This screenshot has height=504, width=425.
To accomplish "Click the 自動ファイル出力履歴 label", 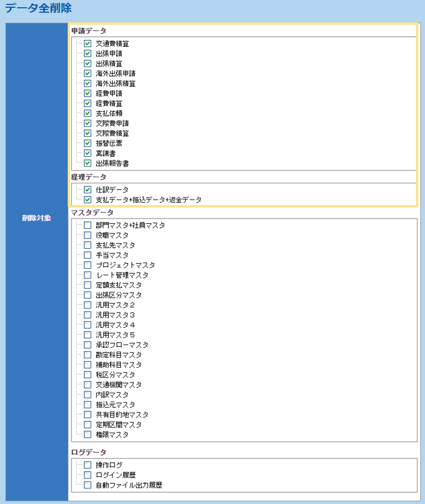I will click(129, 485).
